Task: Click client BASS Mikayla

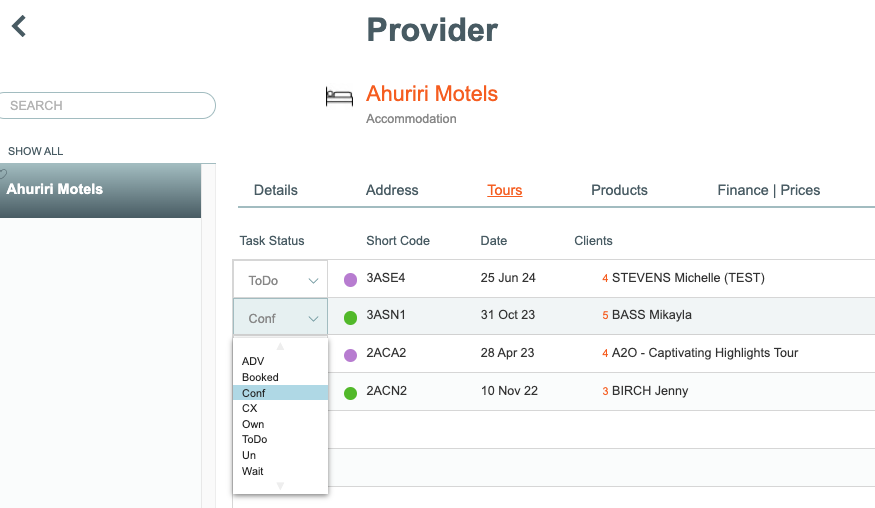Action: click(x=652, y=315)
